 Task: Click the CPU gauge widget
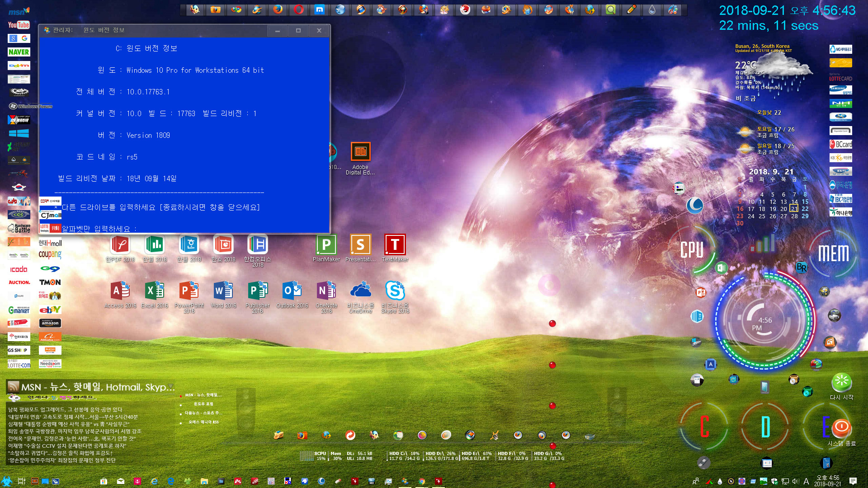click(x=692, y=249)
